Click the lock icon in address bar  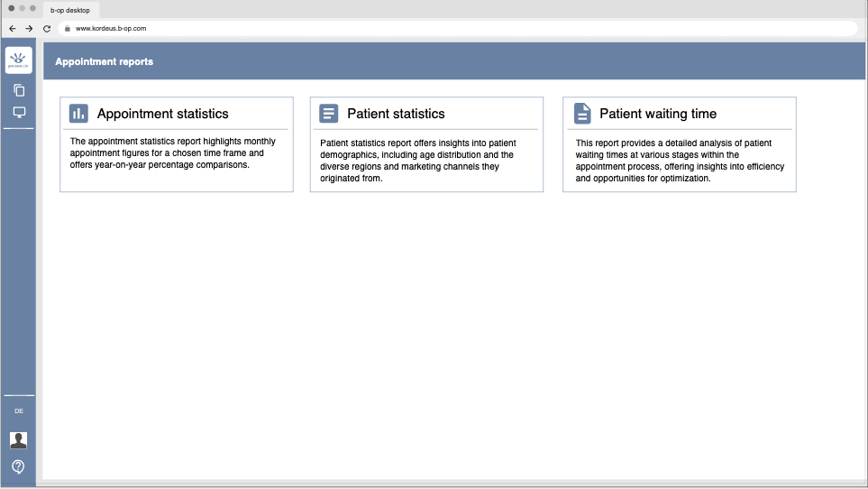(67, 29)
